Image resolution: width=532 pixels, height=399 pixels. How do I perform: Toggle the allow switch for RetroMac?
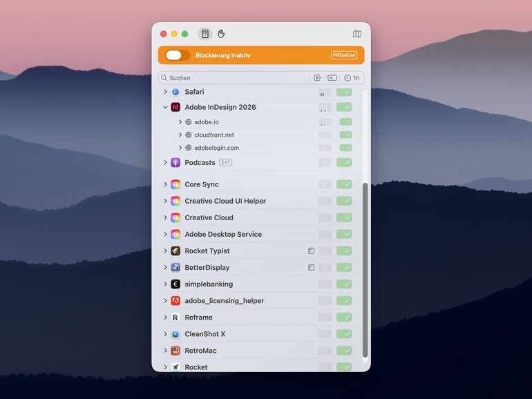pyautogui.click(x=344, y=351)
